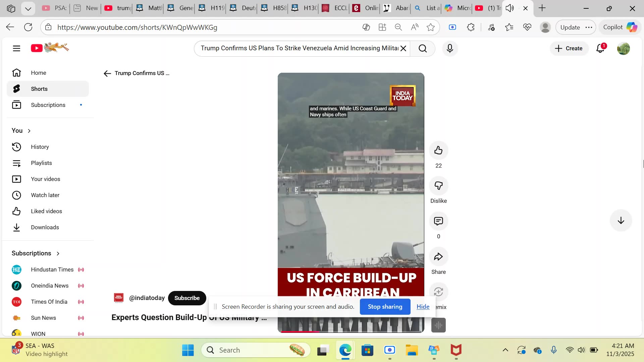Screen dimensions: 644x362
Task: Click the Share arrow icon
Action: [x=438, y=257]
